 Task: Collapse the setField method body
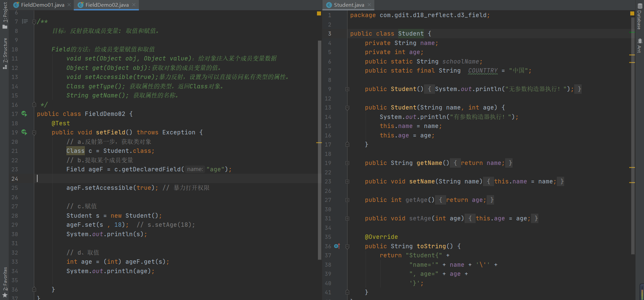point(34,133)
